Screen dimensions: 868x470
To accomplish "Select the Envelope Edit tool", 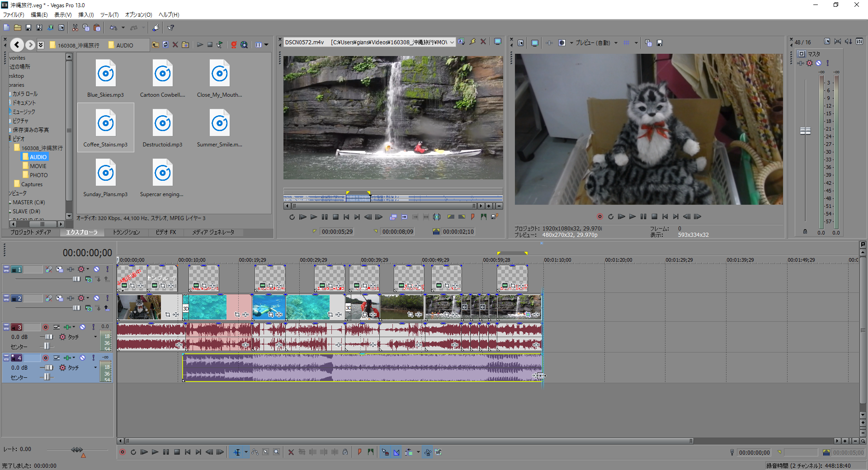I will tap(255, 452).
